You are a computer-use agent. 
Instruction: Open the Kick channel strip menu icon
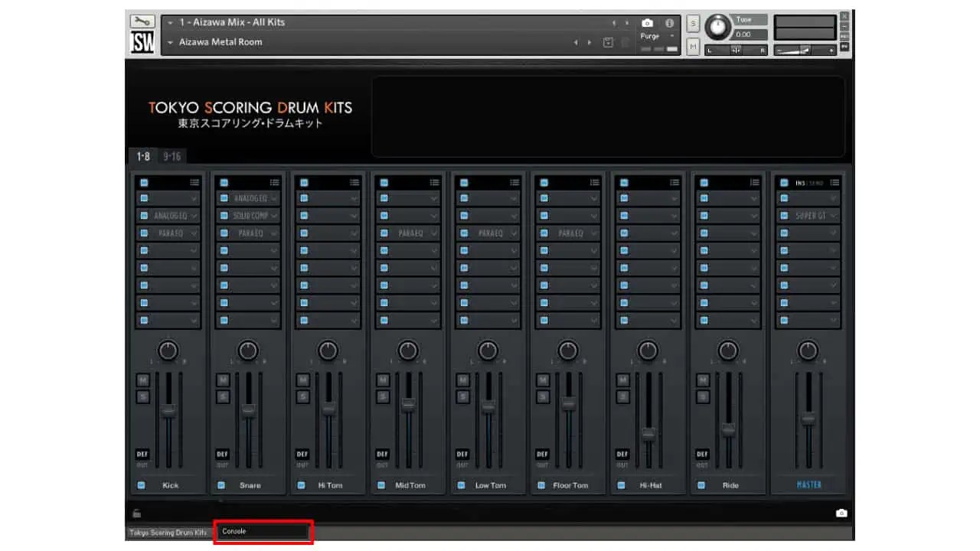(x=194, y=182)
